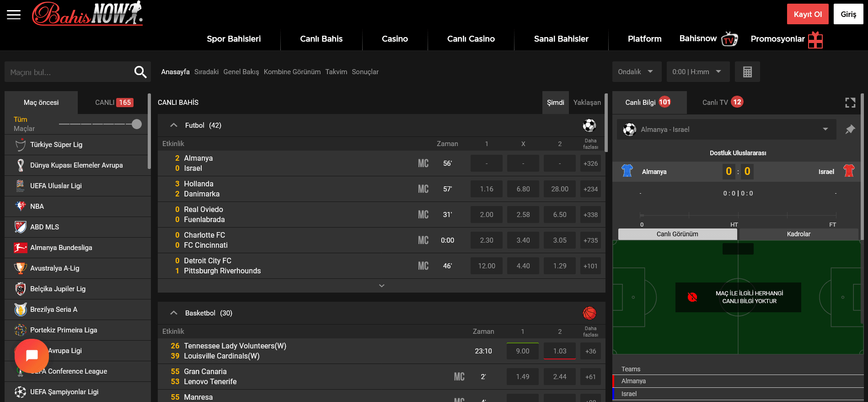Select Gran Canaria odds 1.49
The width and height of the screenshot is (868, 402).
523,377
